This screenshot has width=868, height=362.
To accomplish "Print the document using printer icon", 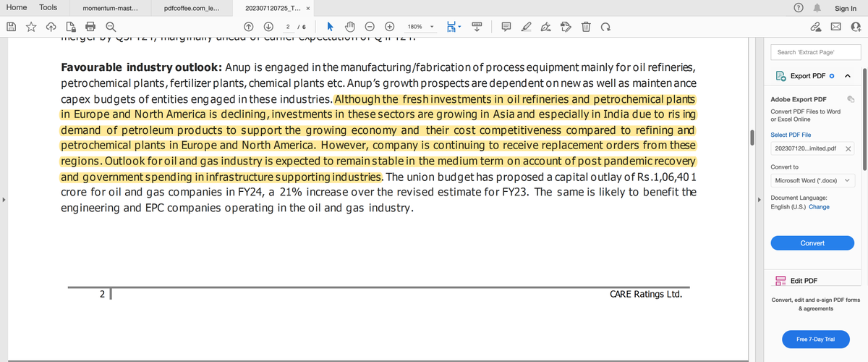I will coord(90,27).
